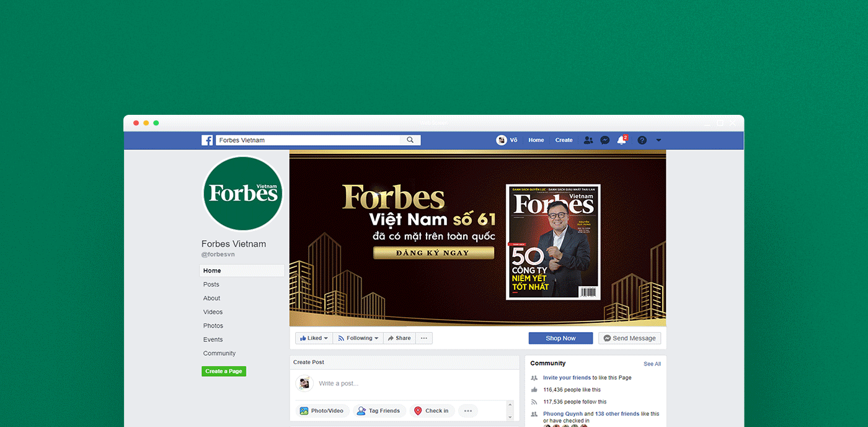The image size is (868, 427).
Task: Click Create link in top blue bar
Action: (564, 140)
